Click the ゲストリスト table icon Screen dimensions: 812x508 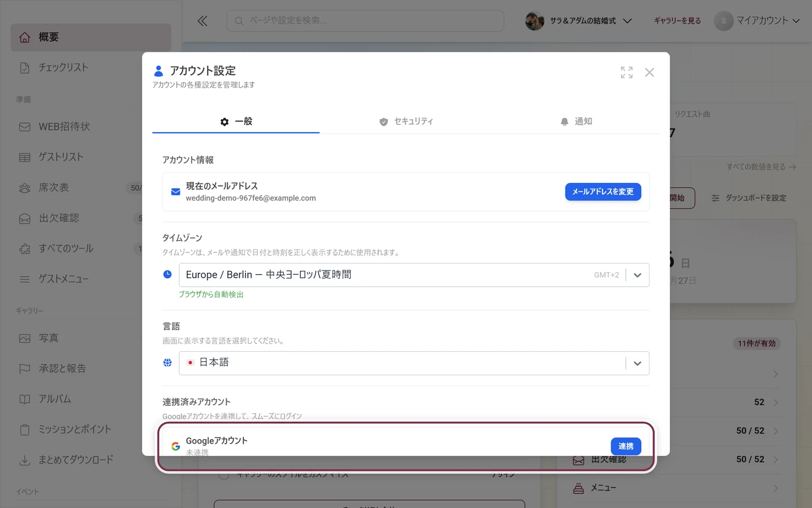pos(25,157)
